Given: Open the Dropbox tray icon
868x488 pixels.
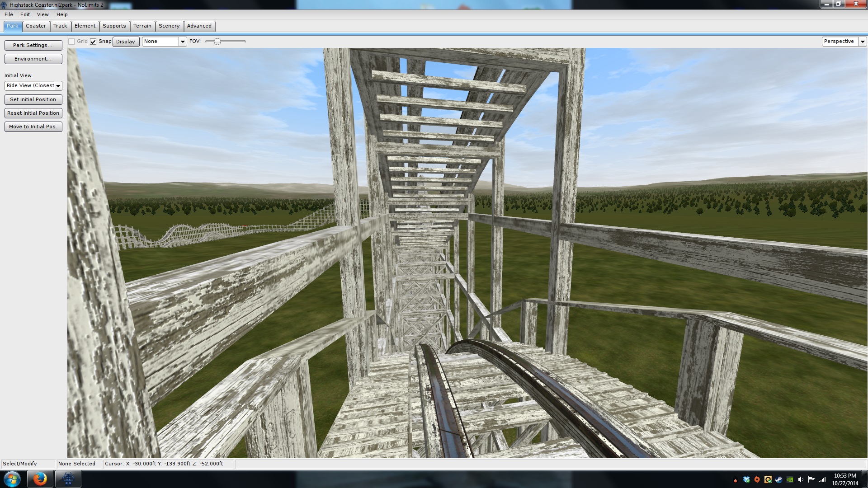Looking at the screenshot, I should point(746,479).
